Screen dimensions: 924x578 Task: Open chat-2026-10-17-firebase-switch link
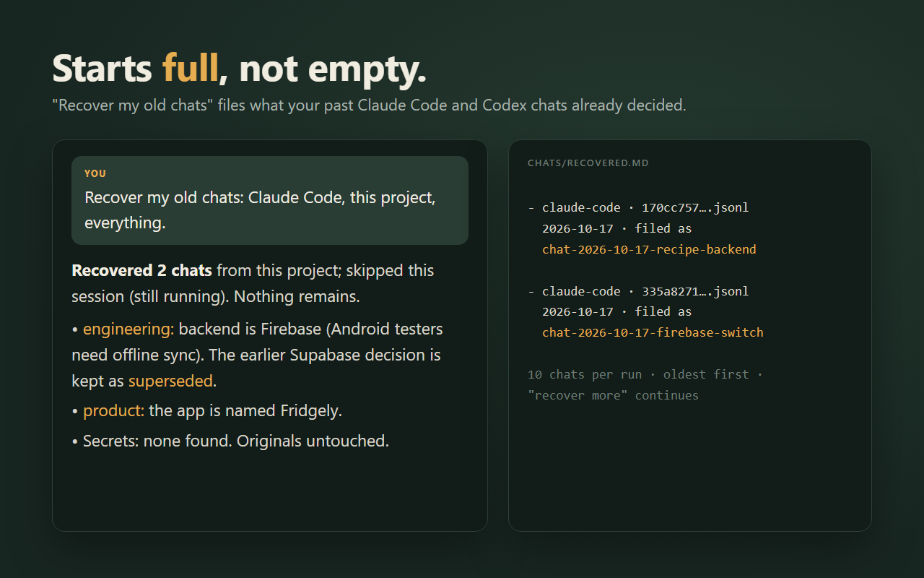[653, 332]
